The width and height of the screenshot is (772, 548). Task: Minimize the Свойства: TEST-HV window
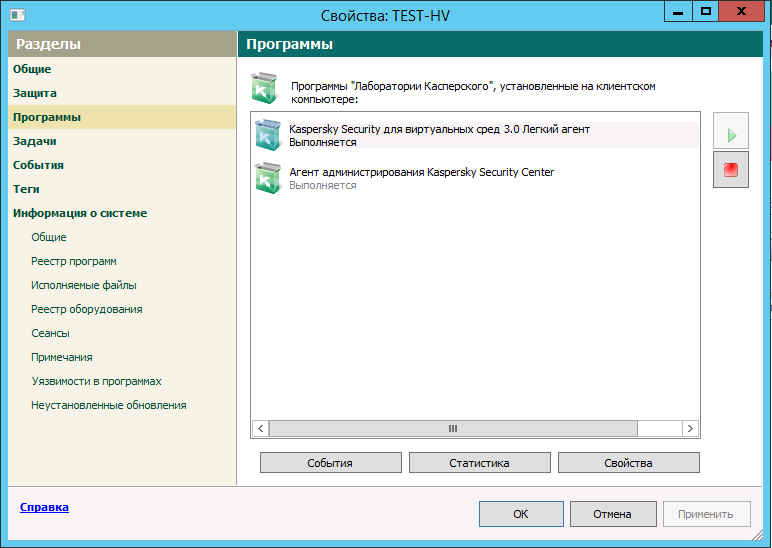click(678, 12)
